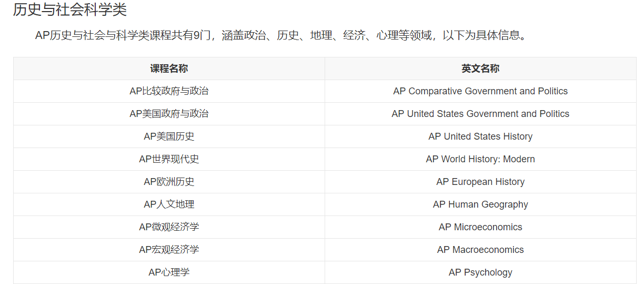644x284 pixels.
Task: Click the AP欧洲历史 cell
Action: pyautogui.click(x=169, y=182)
